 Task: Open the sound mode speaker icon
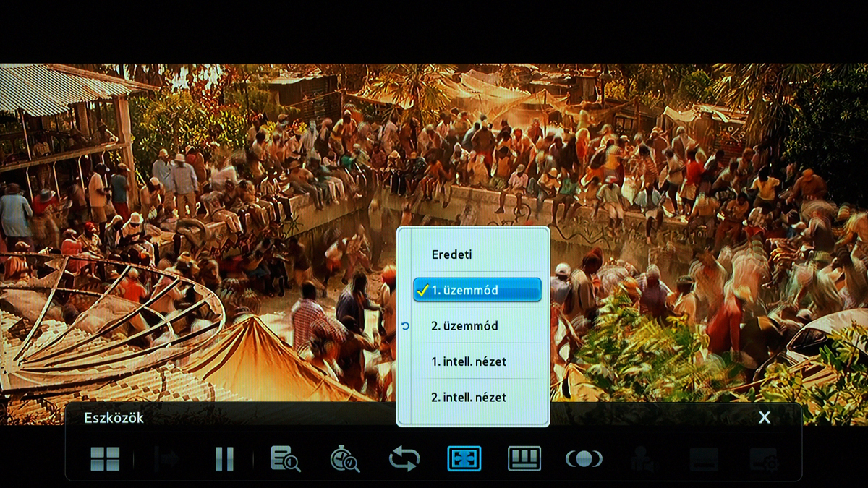point(584,459)
